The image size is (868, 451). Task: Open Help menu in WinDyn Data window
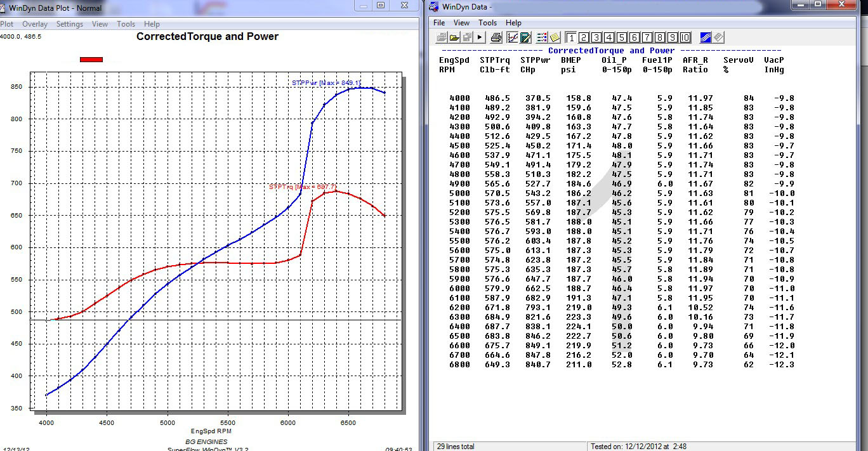point(514,23)
